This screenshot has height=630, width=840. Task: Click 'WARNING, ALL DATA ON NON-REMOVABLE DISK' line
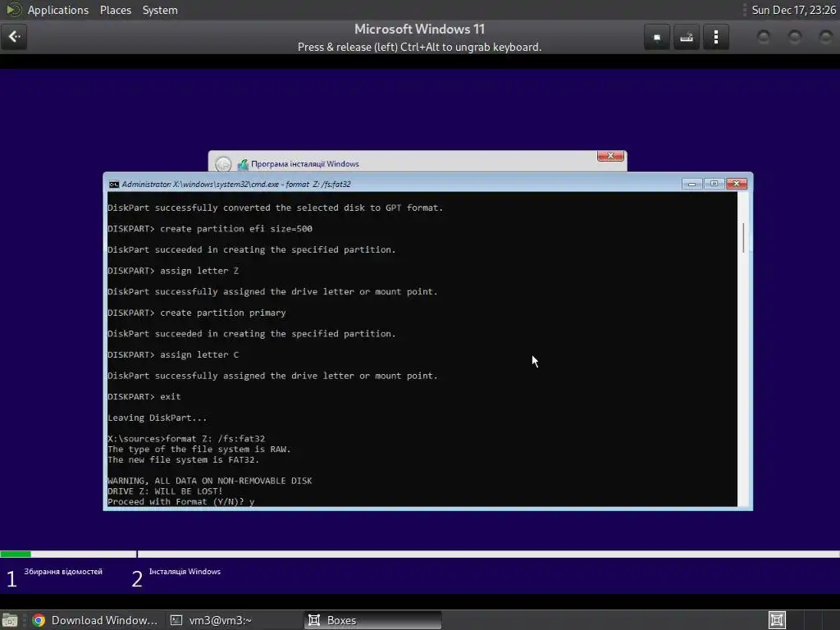click(209, 481)
